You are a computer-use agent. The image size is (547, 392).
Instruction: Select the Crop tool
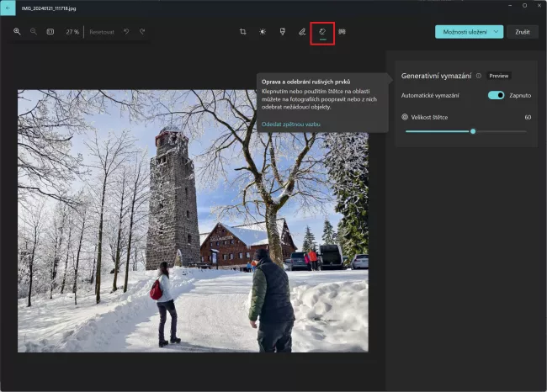tap(242, 32)
